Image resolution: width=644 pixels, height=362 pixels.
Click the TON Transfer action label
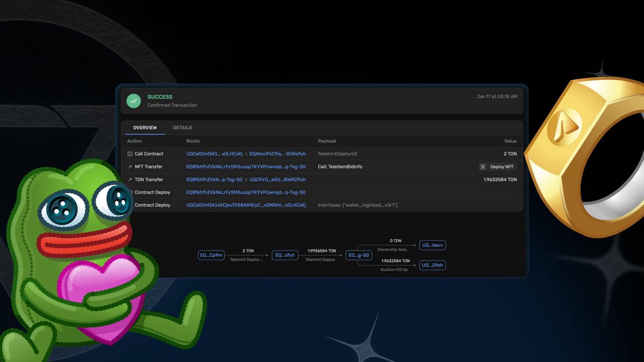pos(149,179)
